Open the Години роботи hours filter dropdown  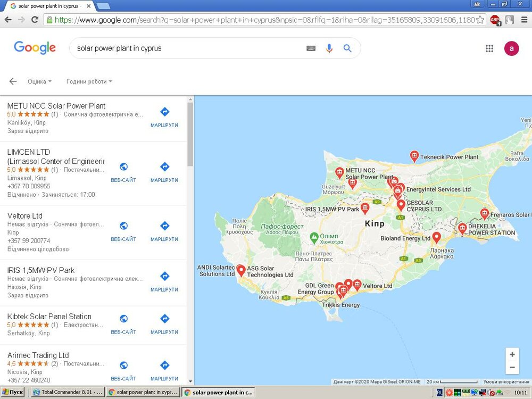click(89, 81)
